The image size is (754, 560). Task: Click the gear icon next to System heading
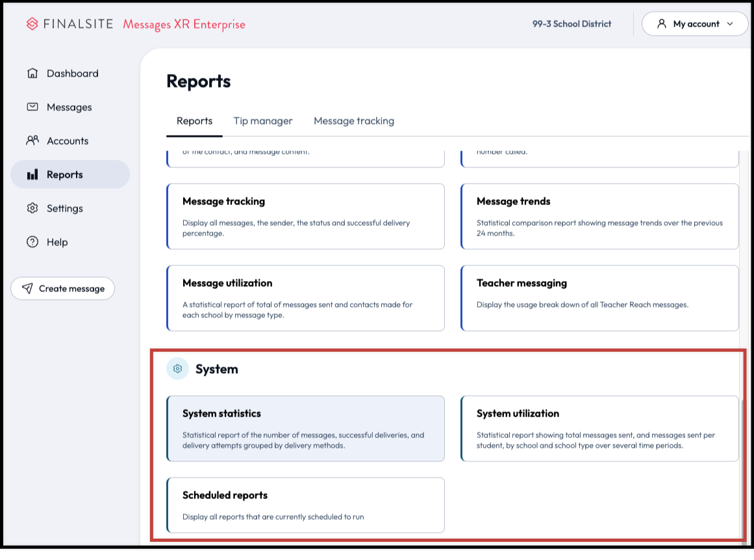(x=177, y=369)
